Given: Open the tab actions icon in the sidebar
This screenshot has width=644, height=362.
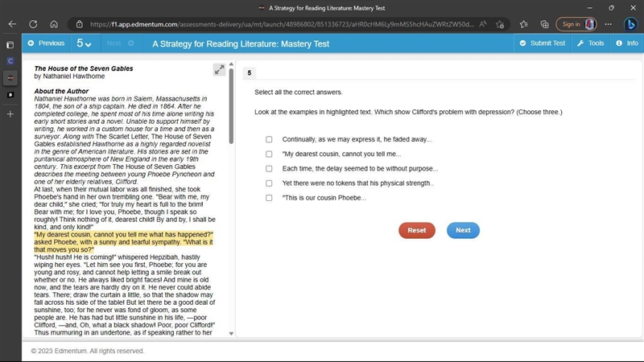Looking at the screenshot, I should [10, 45].
